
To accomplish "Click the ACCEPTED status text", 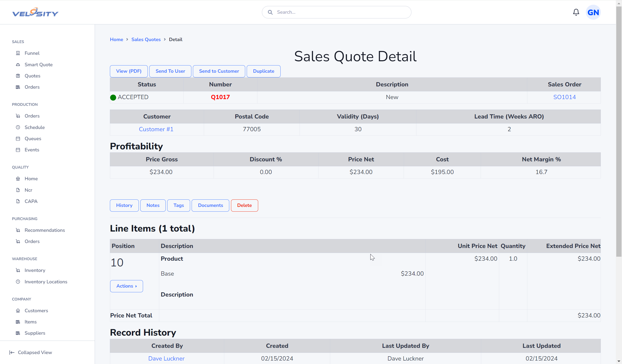I will click(x=133, y=97).
